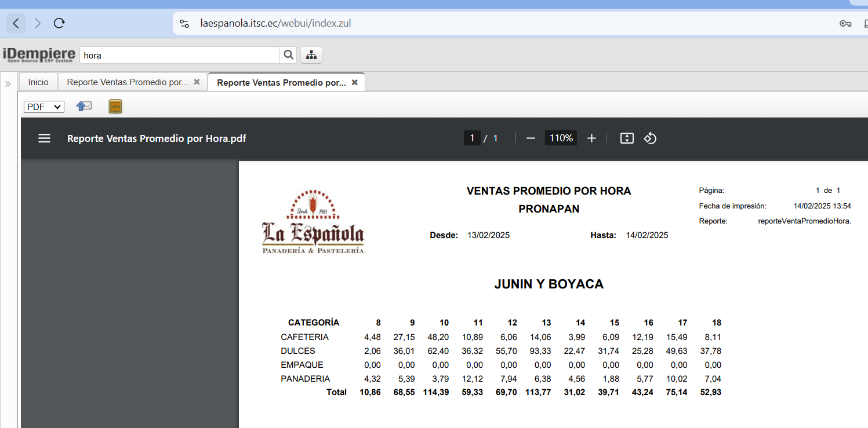
Task: View site information in address bar
Action: tap(184, 24)
